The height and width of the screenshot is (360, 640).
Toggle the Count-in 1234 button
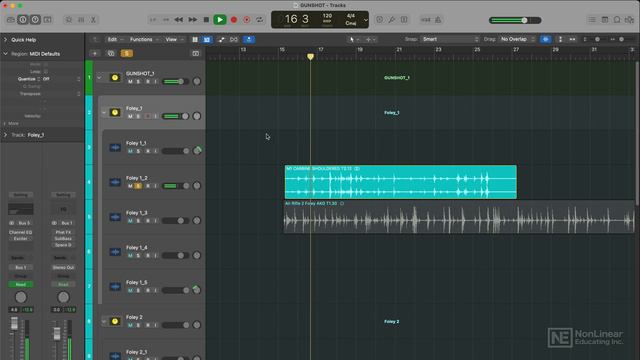[426, 20]
